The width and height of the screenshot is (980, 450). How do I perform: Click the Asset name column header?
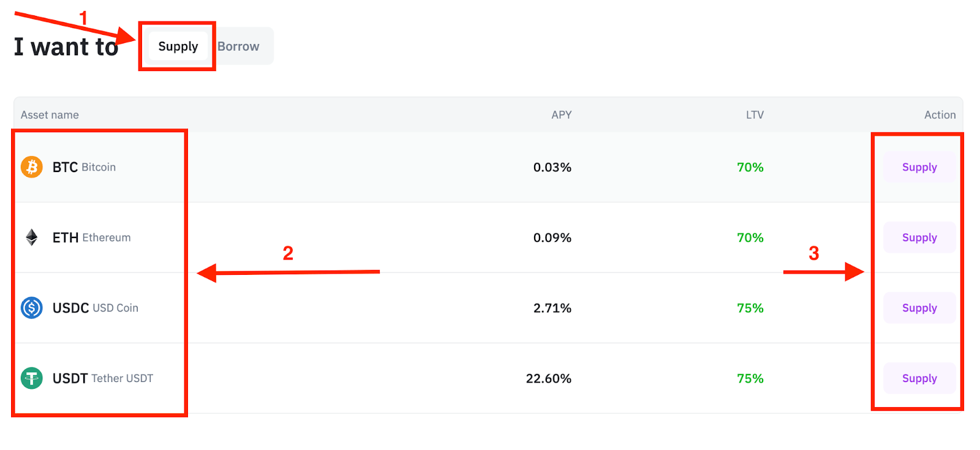pyautogui.click(x=50, y=114)
